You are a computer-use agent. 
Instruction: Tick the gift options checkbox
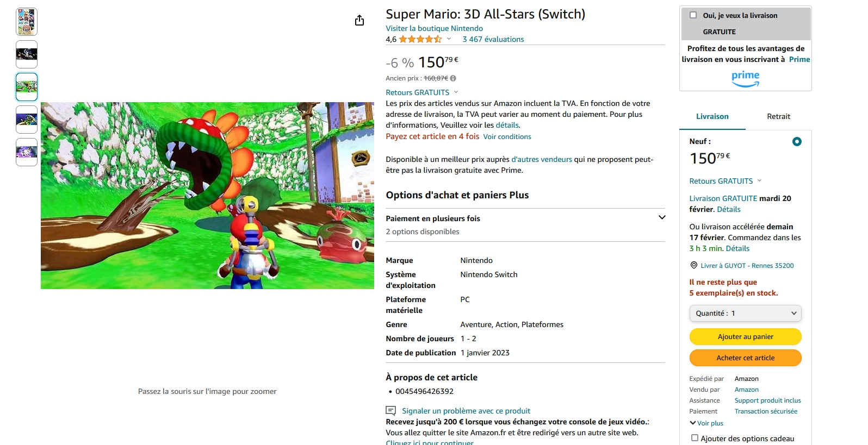click(695, 438)
